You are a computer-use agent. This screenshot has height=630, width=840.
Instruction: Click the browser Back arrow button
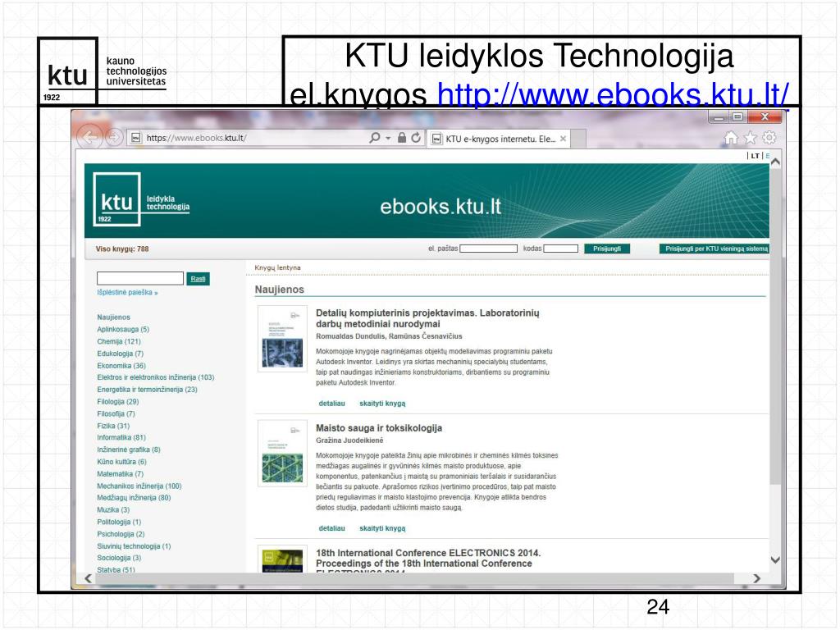pos(89,138)
